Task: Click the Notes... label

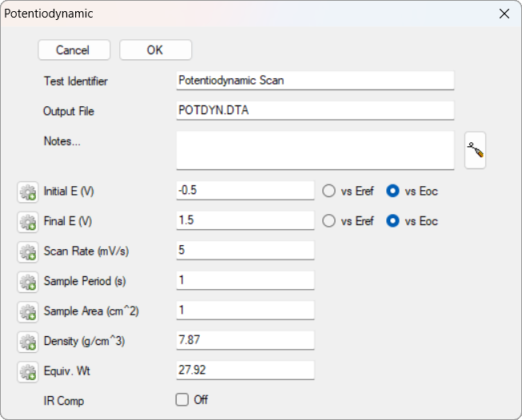Action: [62, 141]
